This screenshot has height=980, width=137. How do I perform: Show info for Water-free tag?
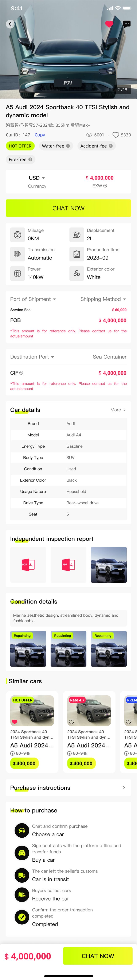pos(68,146)
